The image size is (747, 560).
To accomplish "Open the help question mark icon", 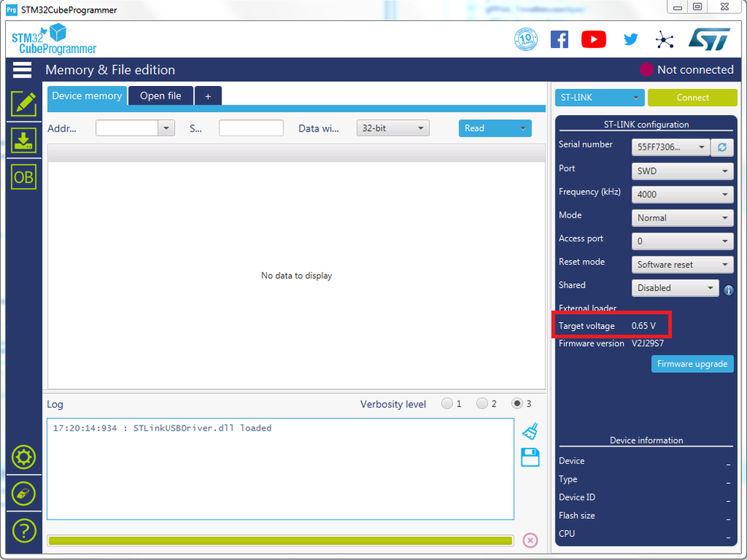I will pos(23,531).
